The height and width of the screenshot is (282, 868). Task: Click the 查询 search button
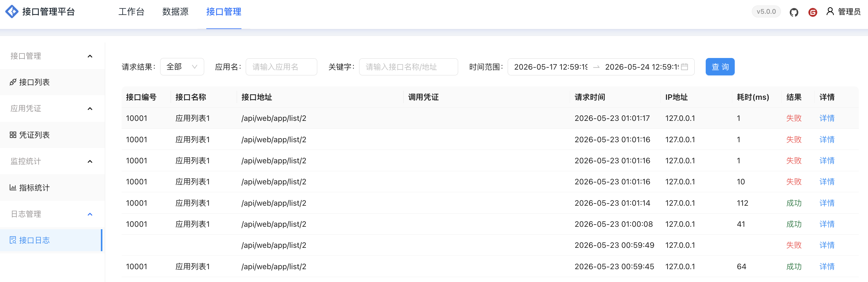[x=720, y=67]
